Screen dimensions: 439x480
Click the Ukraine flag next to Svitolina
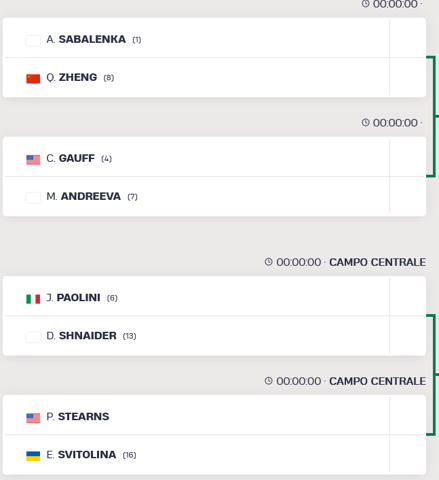click(x=33, y=456)
